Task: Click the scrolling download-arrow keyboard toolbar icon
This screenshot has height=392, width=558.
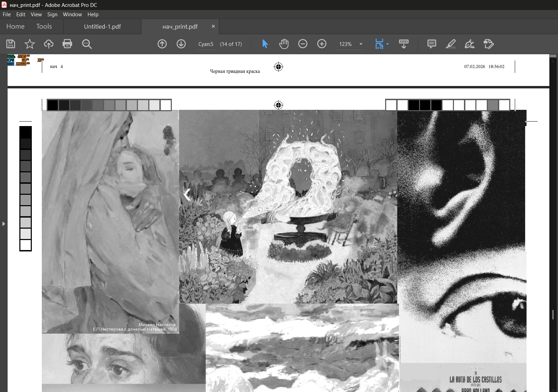Action: coord(404,44)
